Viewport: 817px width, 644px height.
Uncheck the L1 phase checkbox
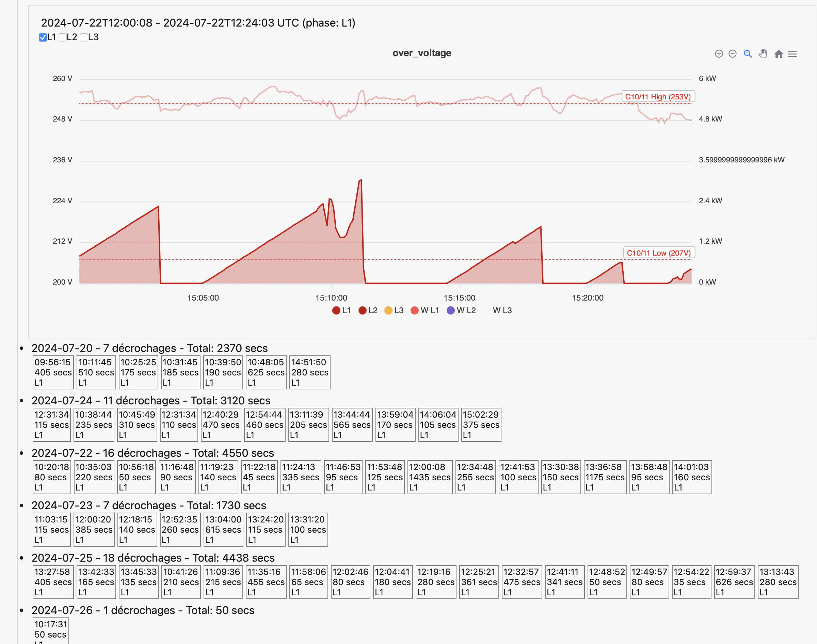point(43,37)
